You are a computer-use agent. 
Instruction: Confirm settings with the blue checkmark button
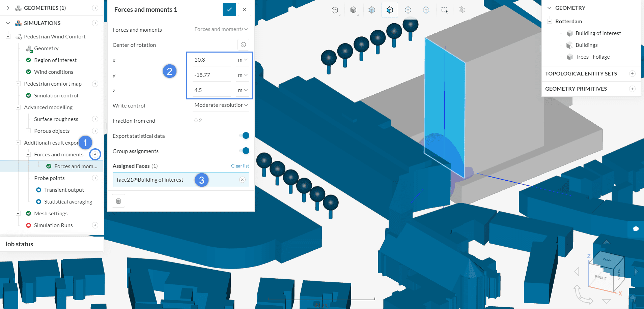(x=229, y=9)
